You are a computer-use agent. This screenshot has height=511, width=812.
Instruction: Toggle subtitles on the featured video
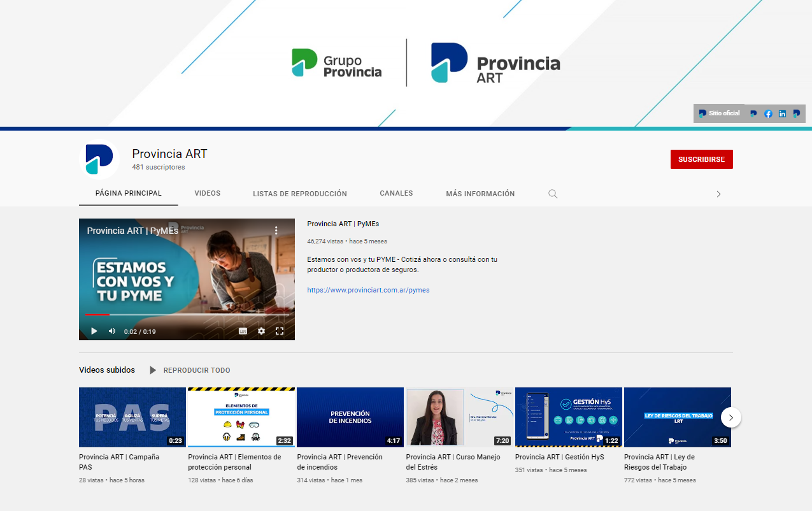coord(243,331)
